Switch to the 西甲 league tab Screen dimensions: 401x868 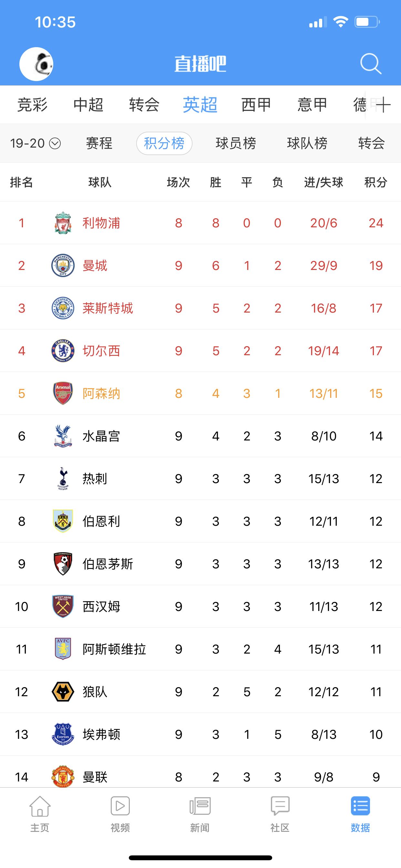pos(256,105)
